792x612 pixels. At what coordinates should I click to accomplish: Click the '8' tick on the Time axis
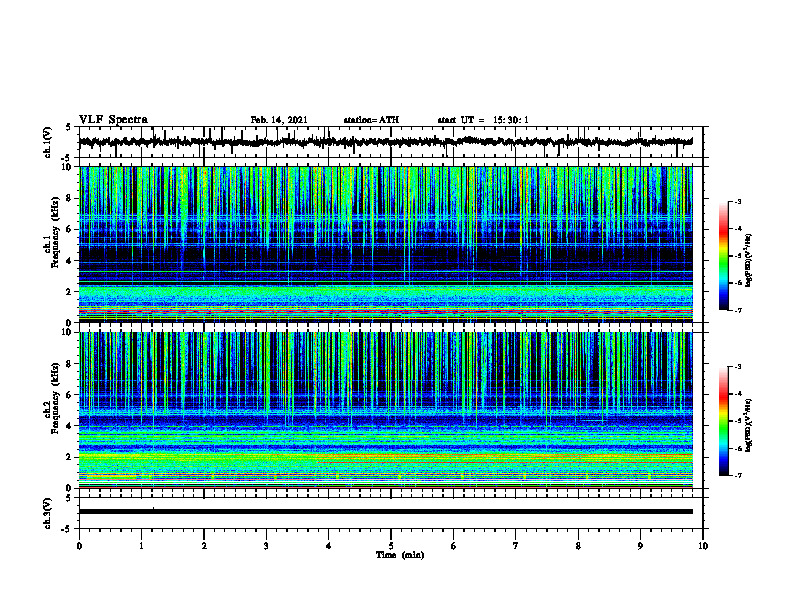coord(578,546)
